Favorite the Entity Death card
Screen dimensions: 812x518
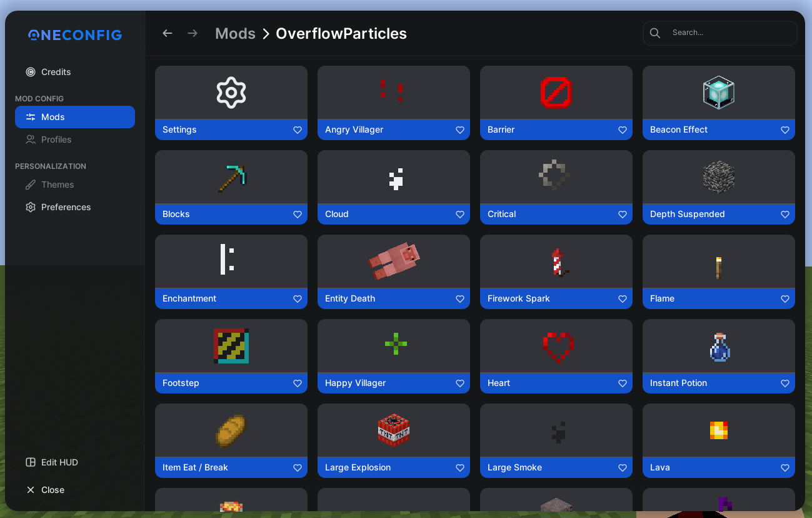click(x=460, y=299)
